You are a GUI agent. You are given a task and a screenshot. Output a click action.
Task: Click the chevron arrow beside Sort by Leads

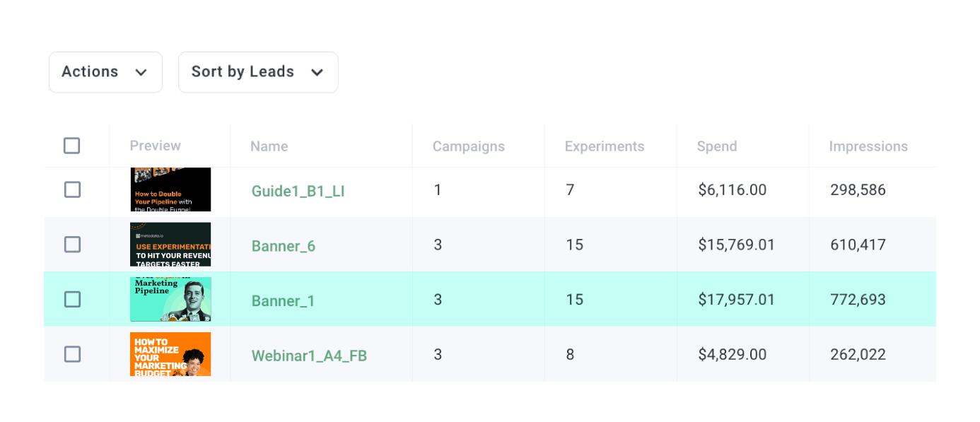point(317,73)
